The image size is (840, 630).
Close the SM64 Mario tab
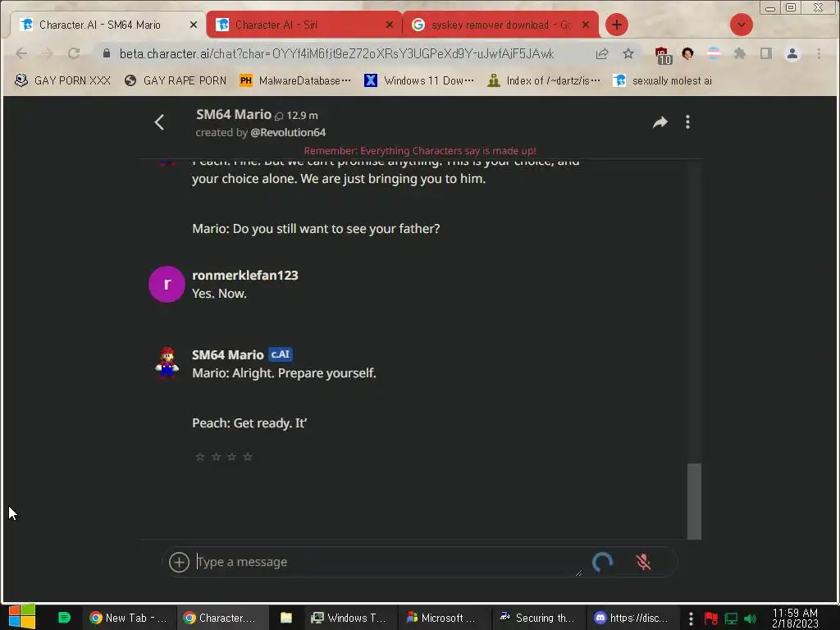coord(194,25)
